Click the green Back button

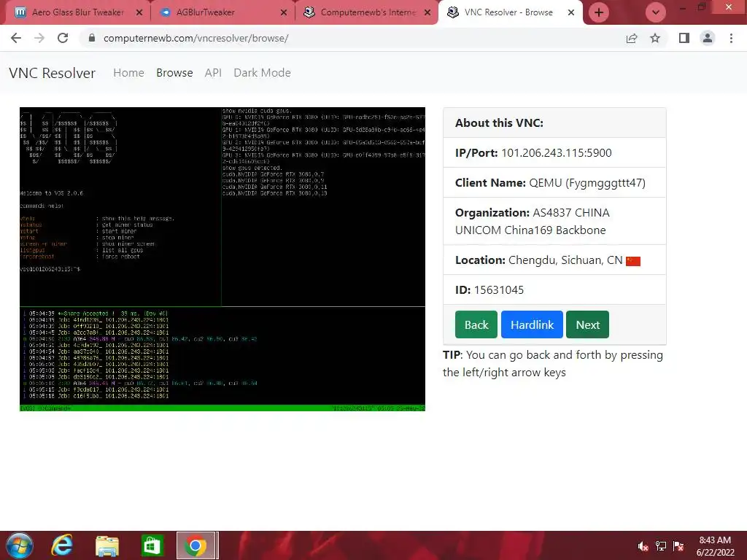pos(476,324)
